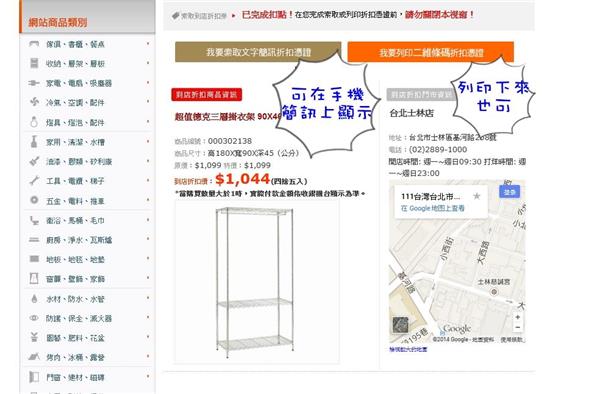Viewport: 610px width, 394px height.
Task: Save the location with the map star icon
Action: [x=477, y=196]
